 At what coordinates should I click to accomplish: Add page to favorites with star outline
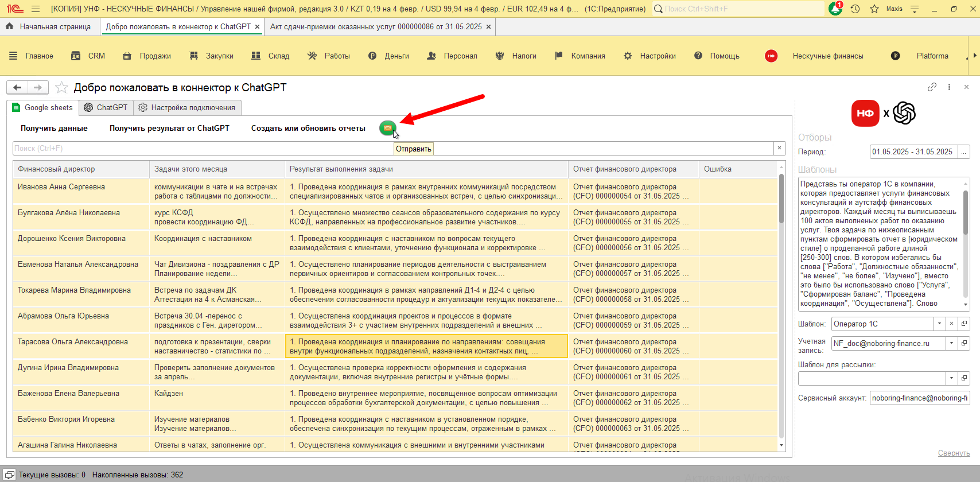[62, 88]
